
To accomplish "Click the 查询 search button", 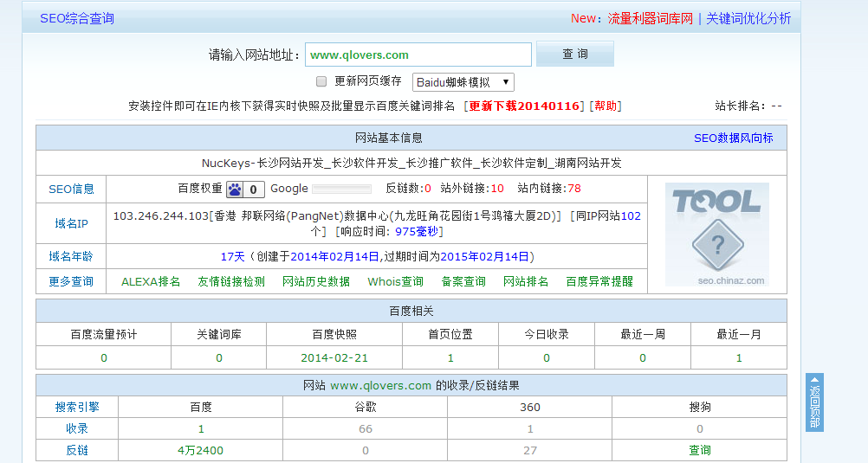I will click(x=574, y=55).
